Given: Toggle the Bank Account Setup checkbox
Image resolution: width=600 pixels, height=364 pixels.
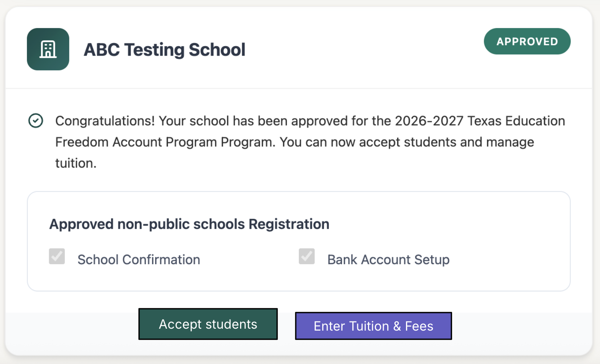Looking at the screenshot, I should [307, 256].
